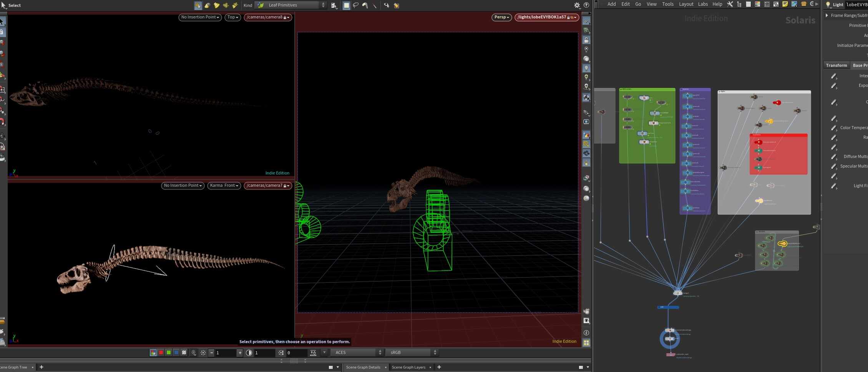Open the network tree view icon

pyautogui.click(x=739, y=4)
